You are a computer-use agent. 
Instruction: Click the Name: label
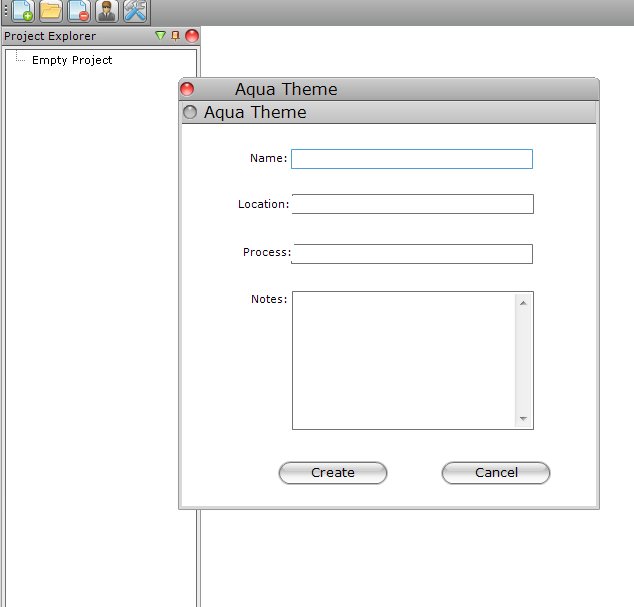pyautogui.click(x=268, y=158)
